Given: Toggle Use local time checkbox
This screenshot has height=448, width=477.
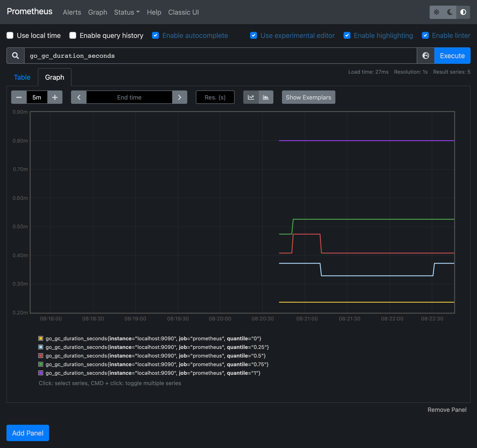Looking at the screenshot, I should 10,35.
